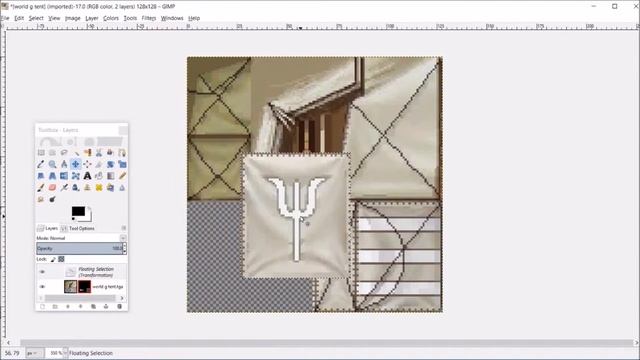Select the Perspective tool
This screenshot has width=640, height=360.
coord(52,176)
